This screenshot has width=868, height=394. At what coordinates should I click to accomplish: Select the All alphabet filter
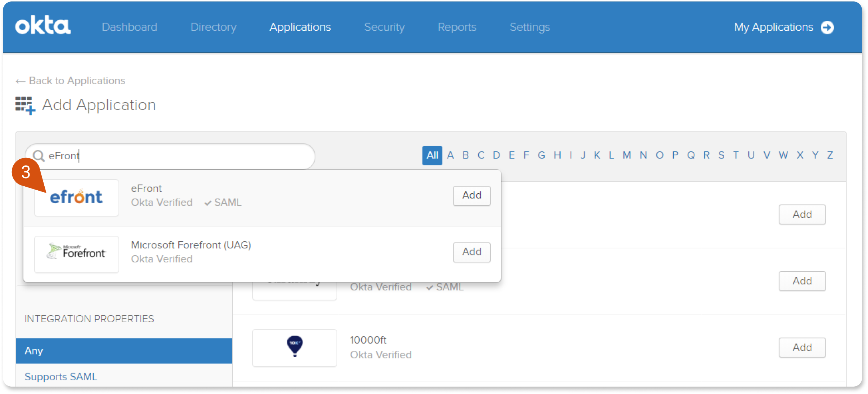[x=432, y=155]
